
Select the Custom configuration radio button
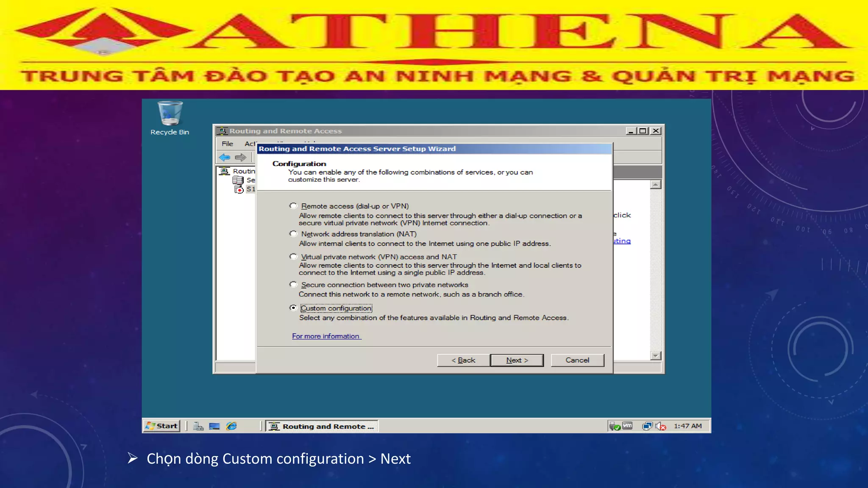click(x=293, y=308)
